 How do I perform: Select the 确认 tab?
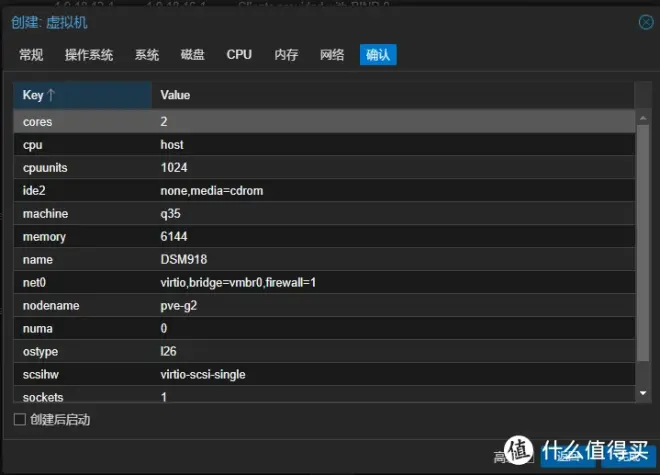tap(378, 55)
